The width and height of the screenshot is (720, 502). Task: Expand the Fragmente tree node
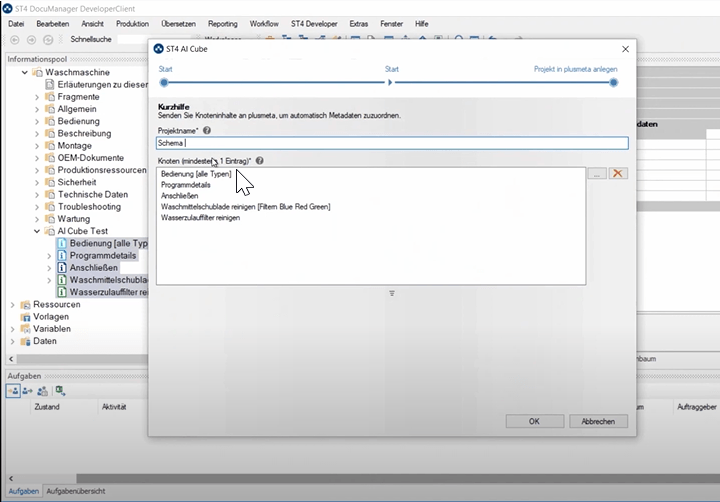pos(37,97)
